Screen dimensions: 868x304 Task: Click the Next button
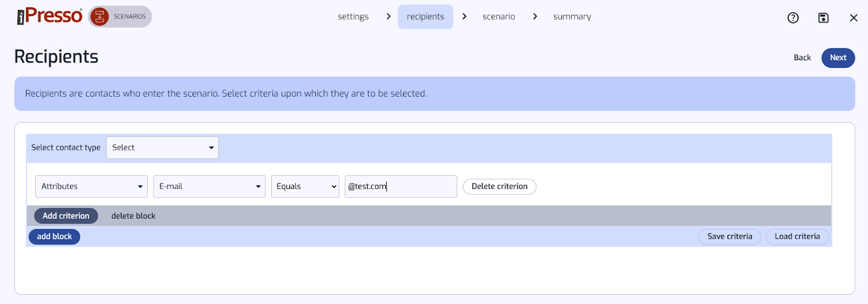coord(838,58)
